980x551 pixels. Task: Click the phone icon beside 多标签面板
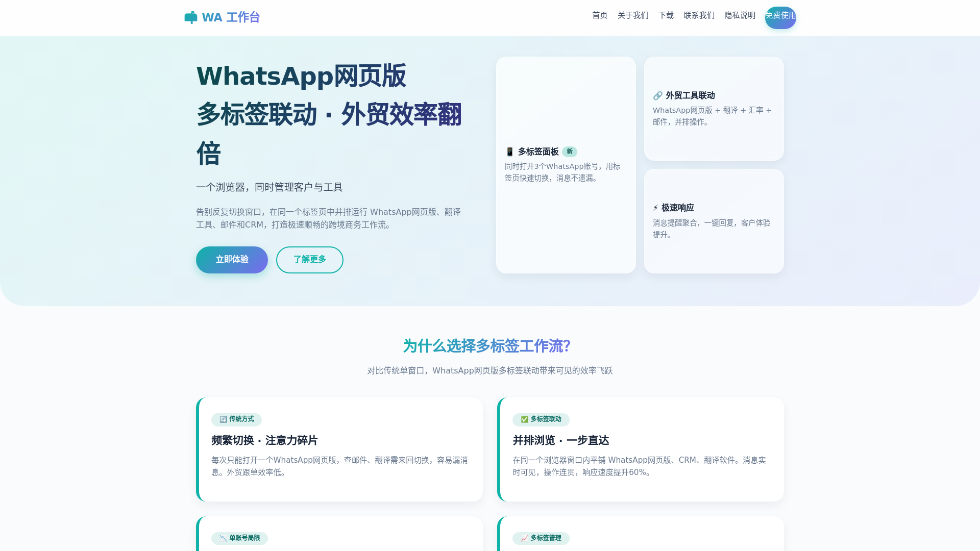pos(509,152)
